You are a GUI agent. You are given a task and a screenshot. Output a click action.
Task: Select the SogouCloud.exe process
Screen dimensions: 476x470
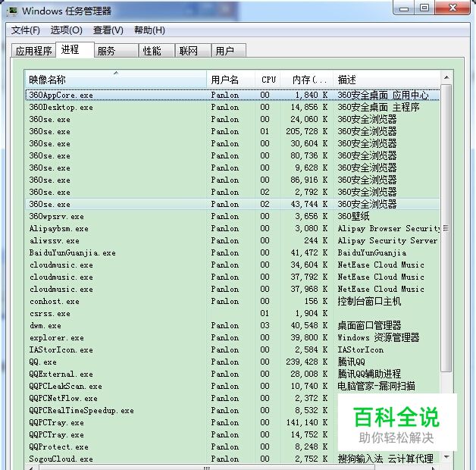(232, 459)
